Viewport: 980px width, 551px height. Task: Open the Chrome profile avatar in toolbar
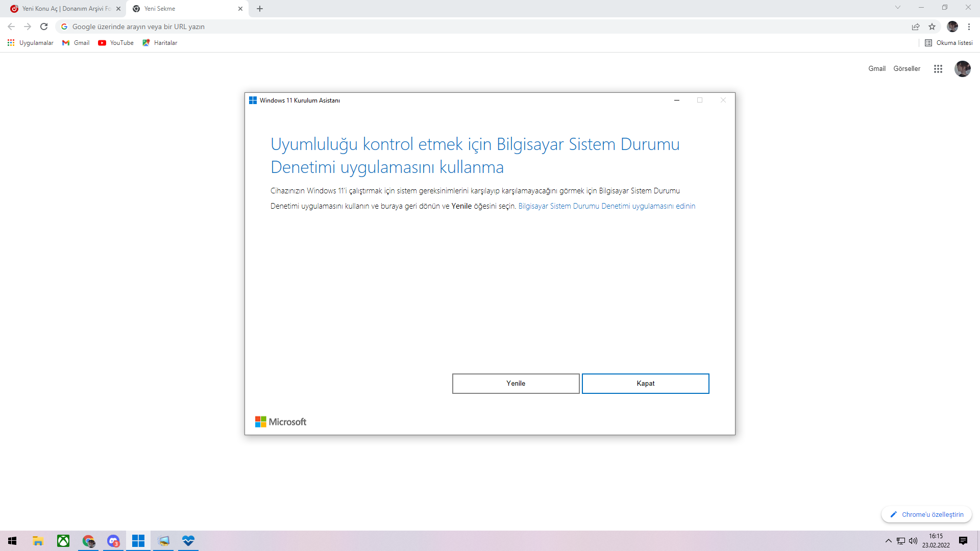click(952, 27)
